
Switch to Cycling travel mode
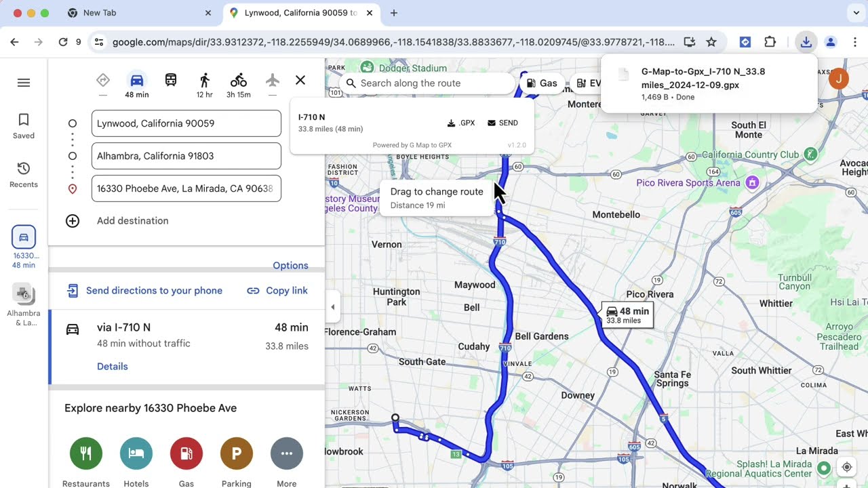(239, 85)
